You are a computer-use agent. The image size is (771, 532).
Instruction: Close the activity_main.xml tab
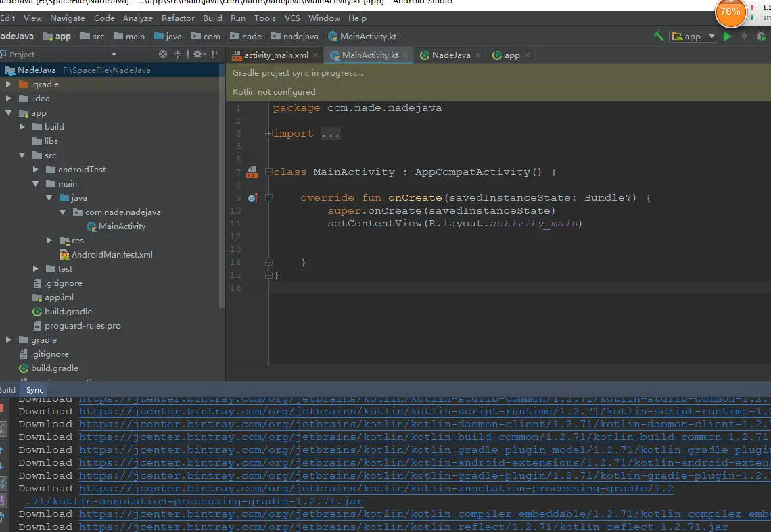315,55
